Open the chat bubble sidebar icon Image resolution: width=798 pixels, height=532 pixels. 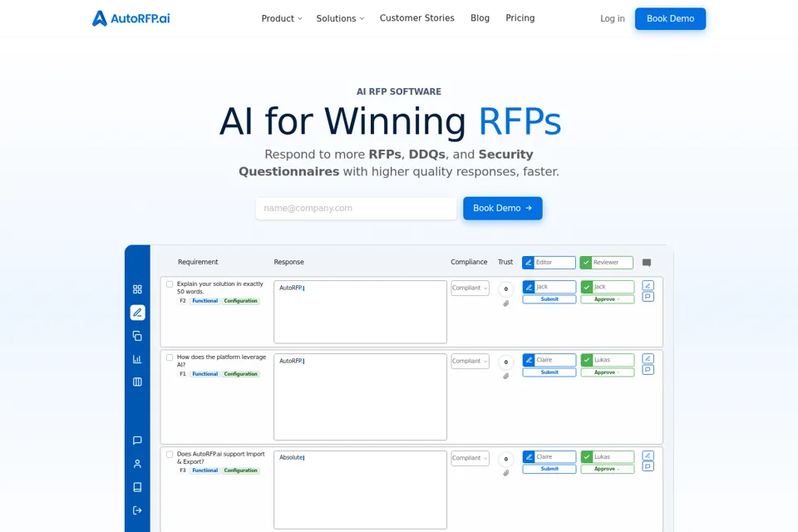pyautogui.click(x=137, y=441)
